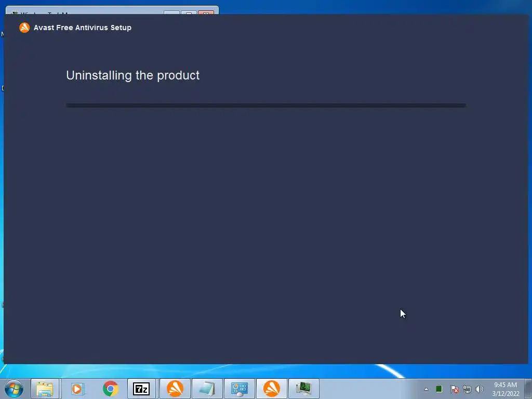Screen dimensions: 532x399
Task: Switch to the Notepad taskbar button
Action: pyautogui.click(x=207, y=389)
